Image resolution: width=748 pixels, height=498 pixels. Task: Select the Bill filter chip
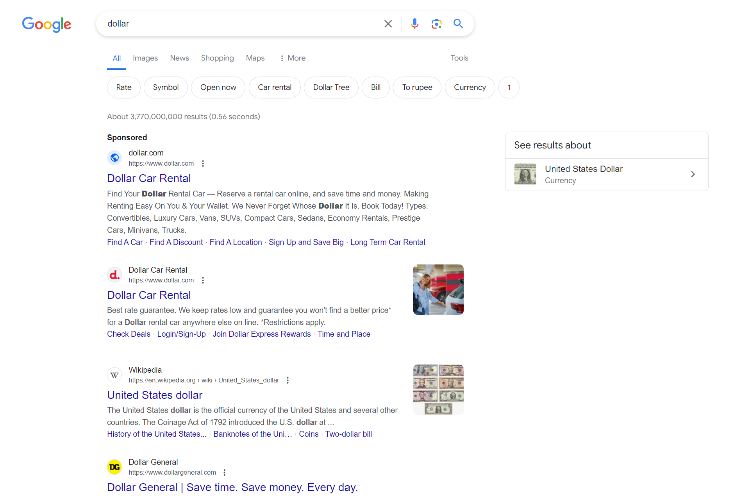coord(375,87)
